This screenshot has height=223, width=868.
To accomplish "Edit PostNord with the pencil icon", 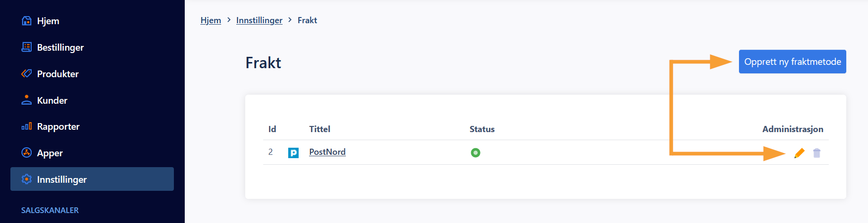I will click(799, 153).
